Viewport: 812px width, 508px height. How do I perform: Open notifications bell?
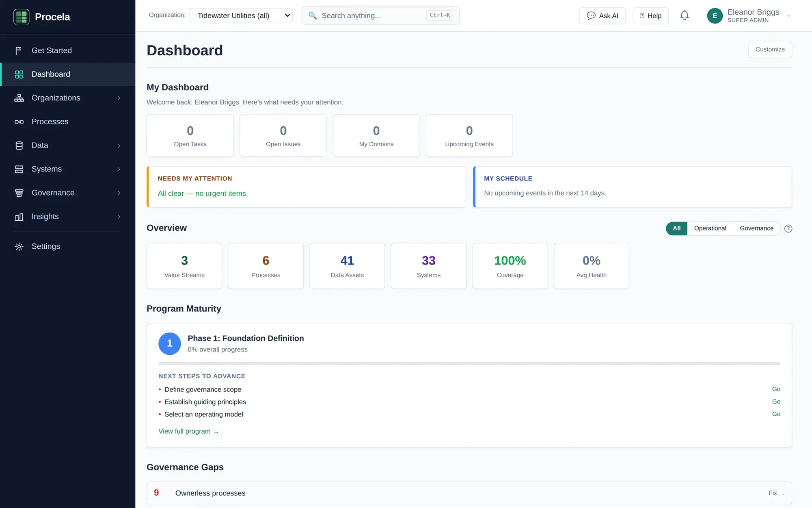685,15
